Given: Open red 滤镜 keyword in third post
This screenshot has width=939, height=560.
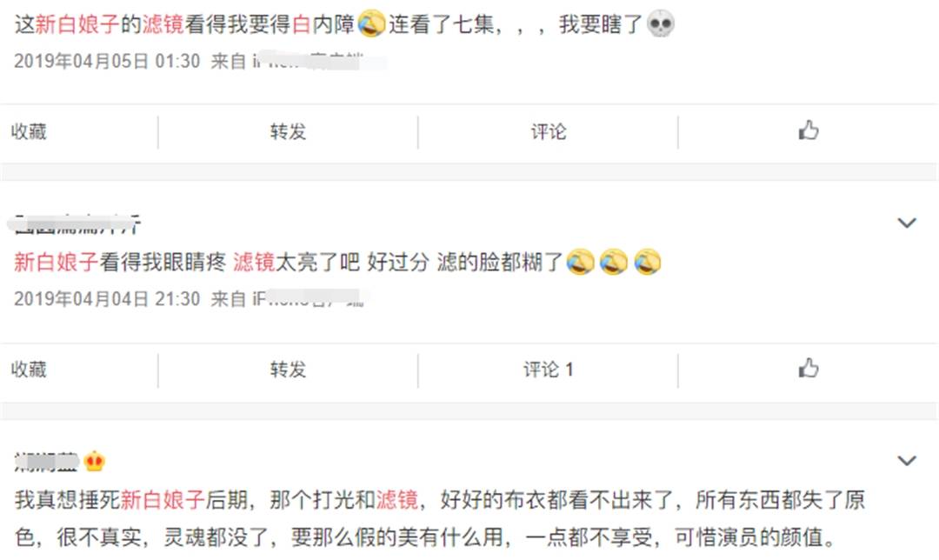Looking at the screenshot, I should 397,499.
